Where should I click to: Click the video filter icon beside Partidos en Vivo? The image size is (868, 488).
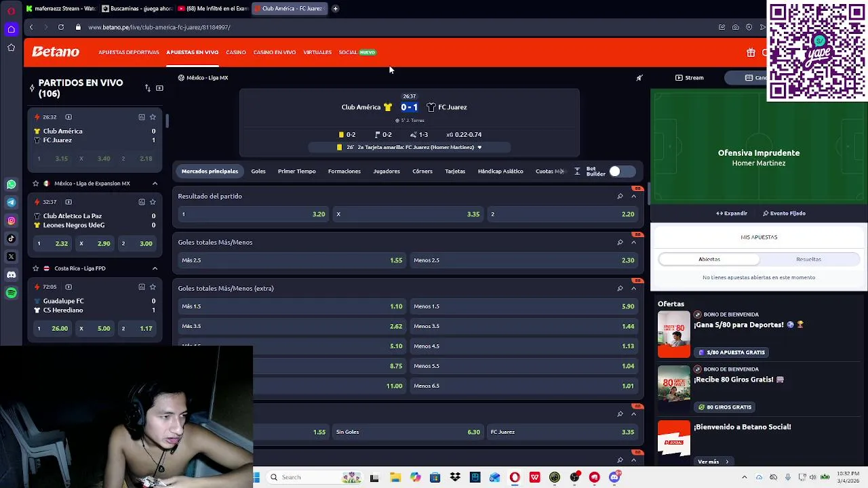point(159,88)
